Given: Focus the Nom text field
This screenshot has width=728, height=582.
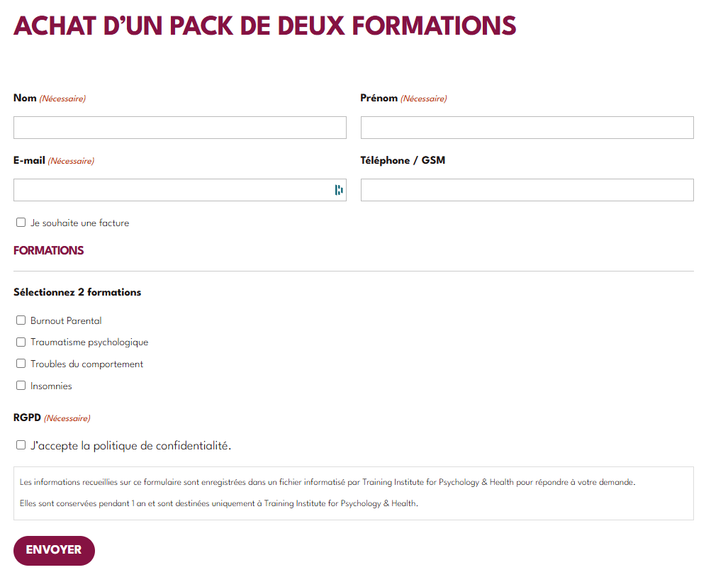Looking at the screenshot, I should (x=179, y=128).
